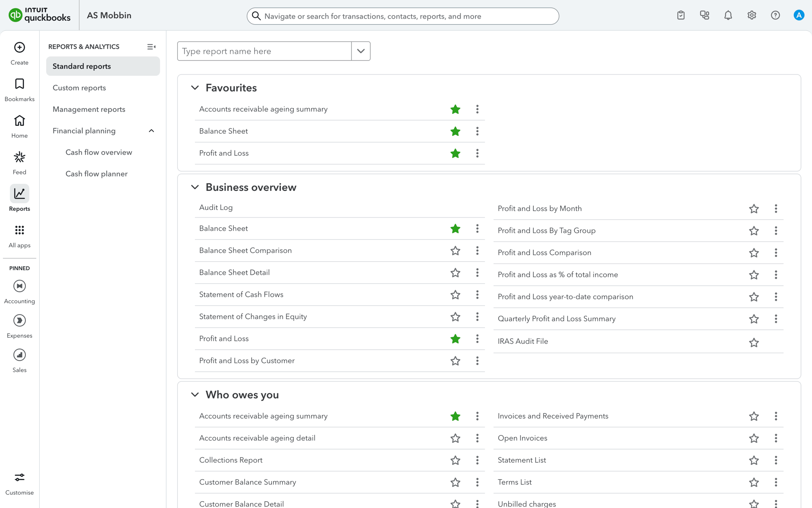Open more options for Collections Report
Image resolution: width=812 pixels, height=508 pixels.
click(477, 460)
